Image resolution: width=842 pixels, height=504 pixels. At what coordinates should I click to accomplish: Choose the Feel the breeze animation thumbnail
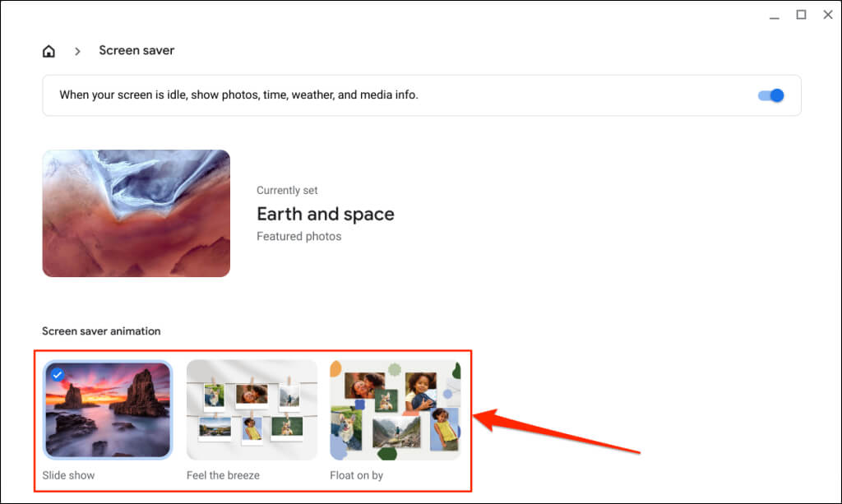pyautogui.click(x=252, y=409)
